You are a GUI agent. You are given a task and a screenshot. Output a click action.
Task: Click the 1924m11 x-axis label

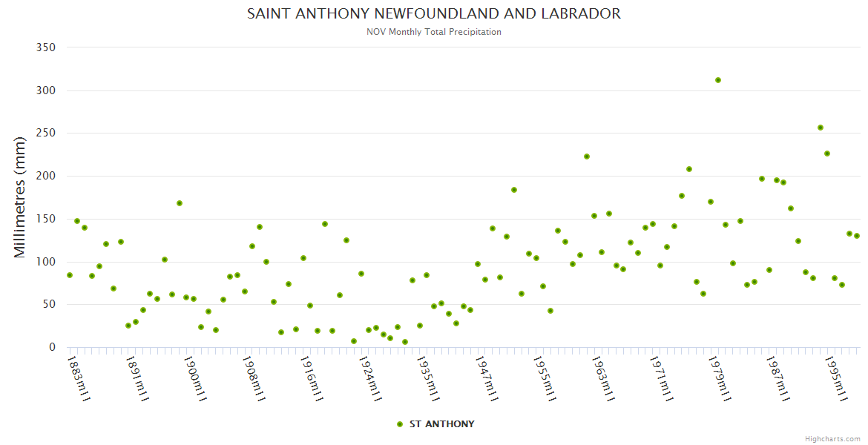371,378
